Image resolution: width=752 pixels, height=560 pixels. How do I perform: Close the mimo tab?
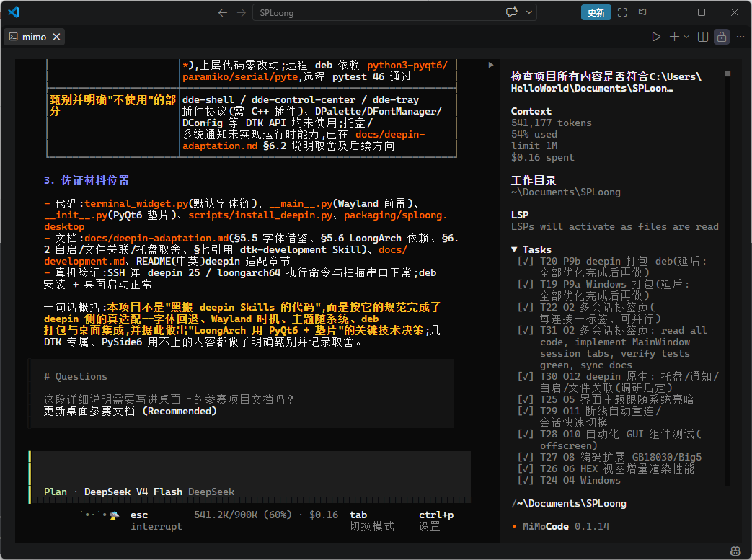tap(56, 37)
